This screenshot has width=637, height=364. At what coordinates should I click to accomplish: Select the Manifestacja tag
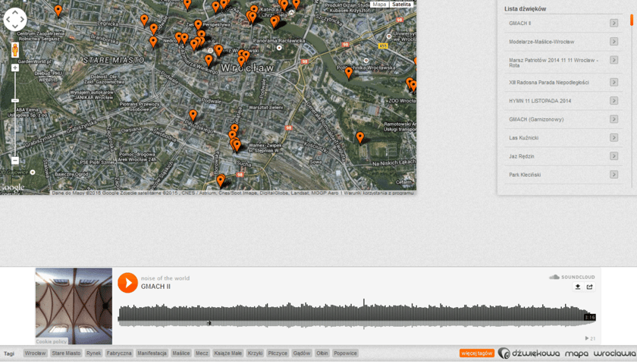coord(152,353)
